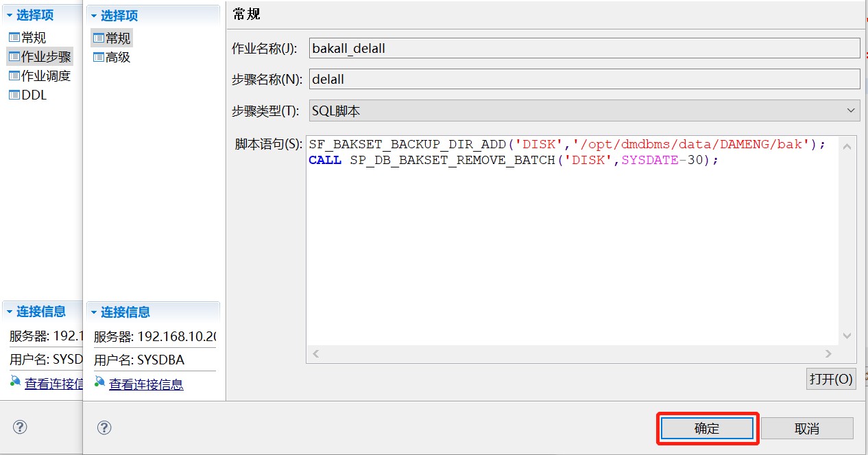
Task: Click the 常规 heading in right pane
Action: 247,14
